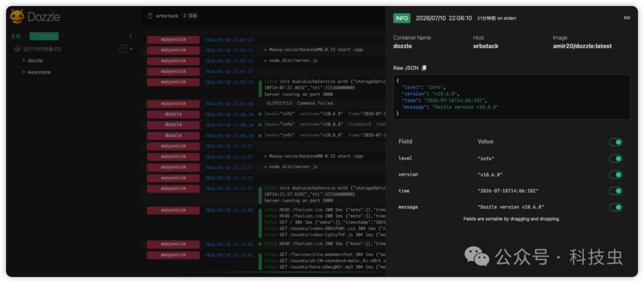The height and width of the screenshot is (283, 644).
Task: Open the sidebar three-dot options menu
Action: point(131,36)
